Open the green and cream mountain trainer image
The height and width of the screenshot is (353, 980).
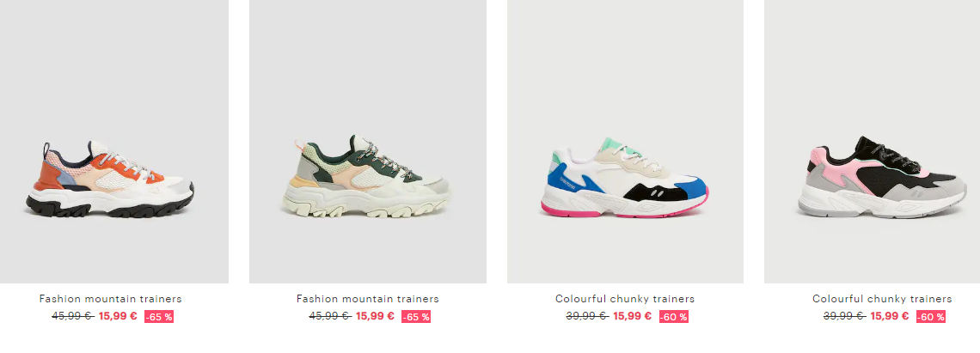point(368,141)
